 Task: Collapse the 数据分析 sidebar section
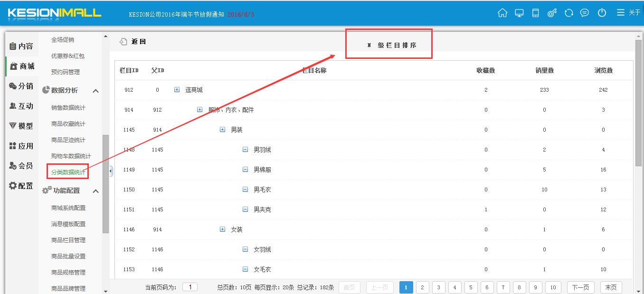click(95, 91)
